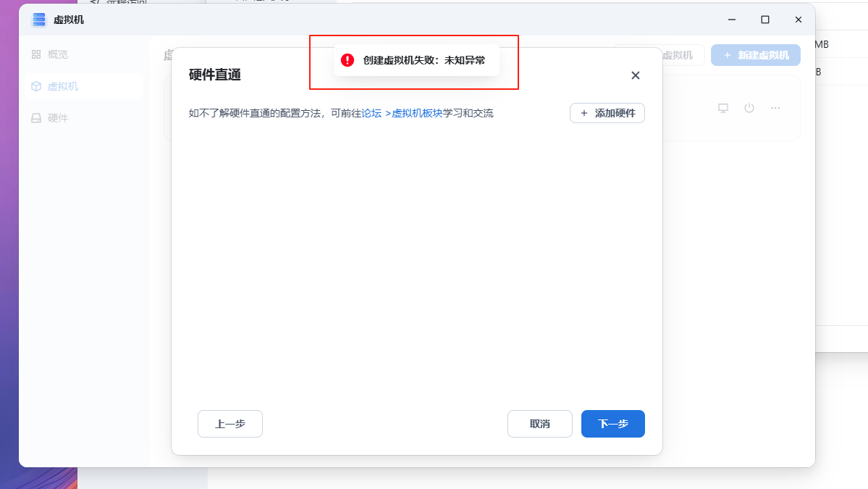
Task: Click the 新建虚拟机 button
Action: point(755,55)
